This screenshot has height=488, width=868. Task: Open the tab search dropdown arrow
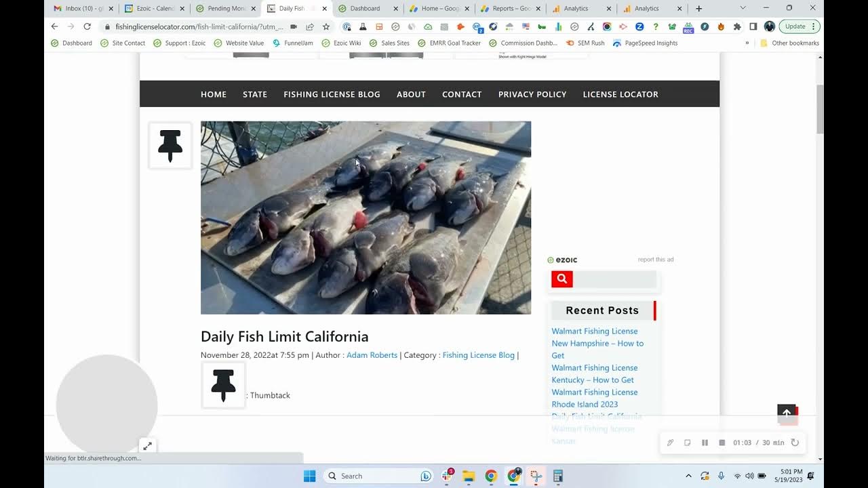tap(743, 8)
